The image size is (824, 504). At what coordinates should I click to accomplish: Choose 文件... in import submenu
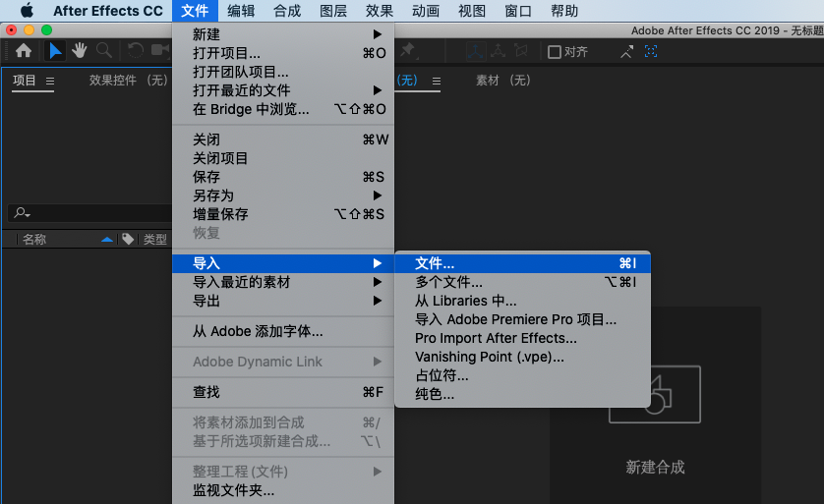click(523, 263)
